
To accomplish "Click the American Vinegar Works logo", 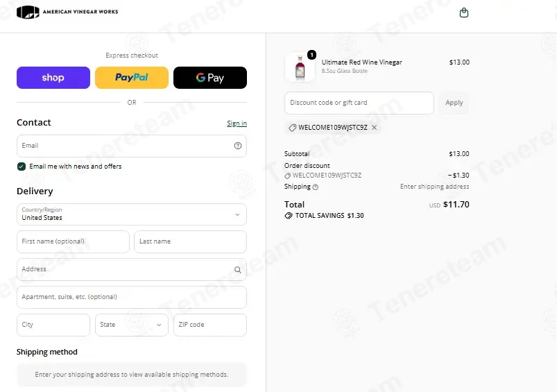I will (67, 12).
